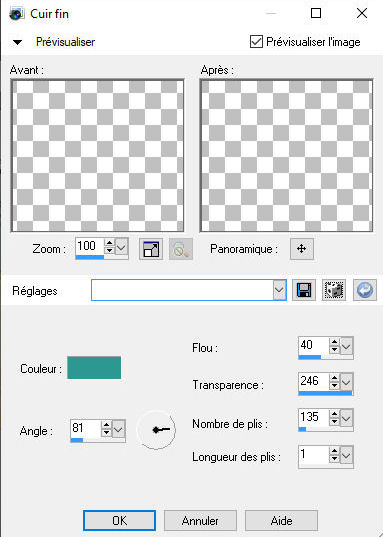
Task: Click the Transparence value field
Action: [x=313, y=381]
